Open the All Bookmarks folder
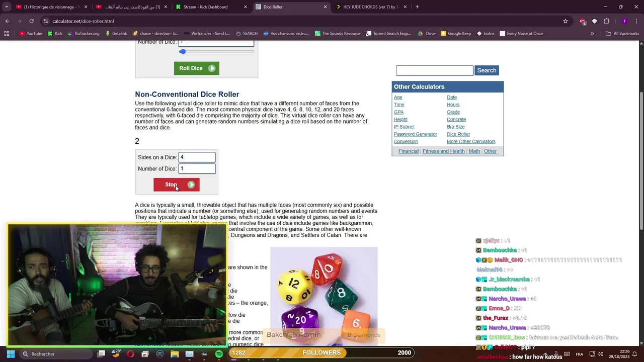Viewport: 644px width, 362px height. click(x=622, y=34)
